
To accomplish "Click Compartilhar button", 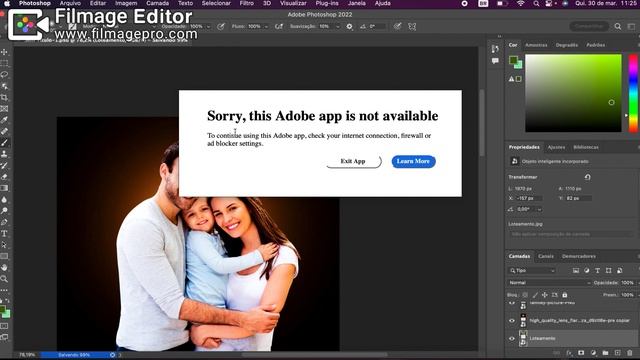I will (x=589, y=27).
